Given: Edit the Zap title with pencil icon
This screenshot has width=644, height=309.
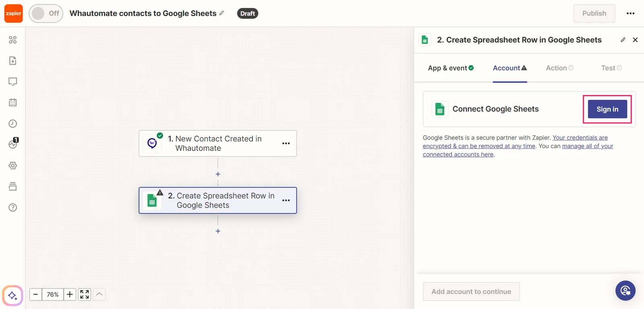Looking at the screenshot, I should click(x=221, y=13).
